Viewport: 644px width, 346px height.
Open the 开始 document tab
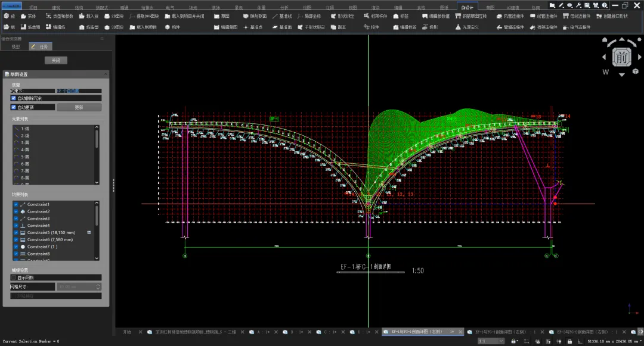127,332
